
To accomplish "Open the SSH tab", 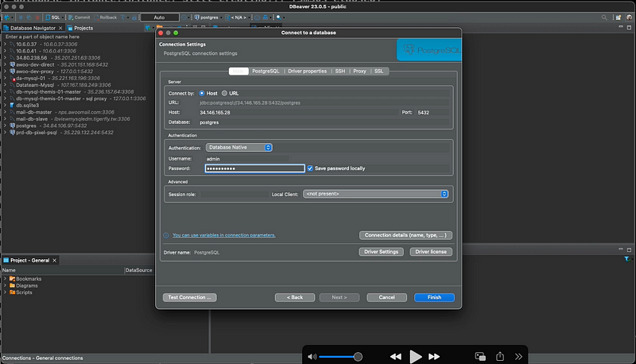I will point(340,72).
